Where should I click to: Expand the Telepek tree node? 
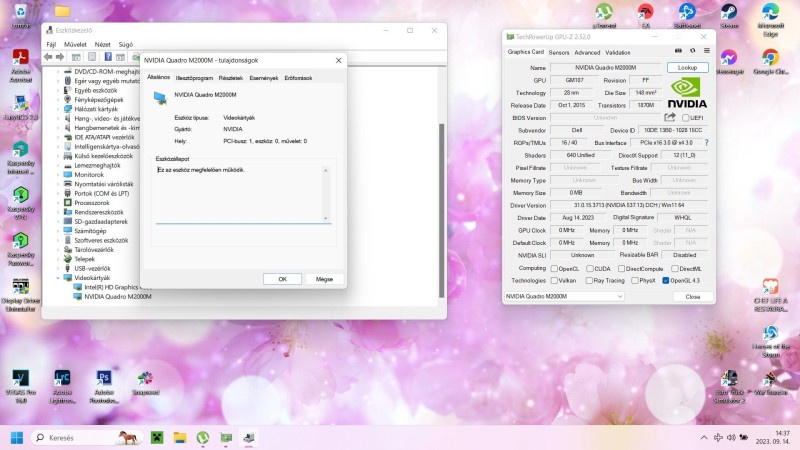pos(58,259)
